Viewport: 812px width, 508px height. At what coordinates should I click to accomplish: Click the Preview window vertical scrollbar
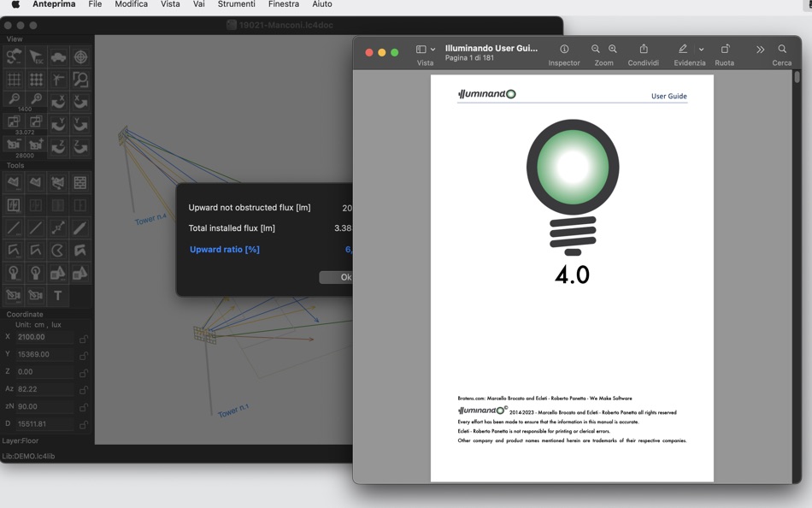pos(797,77)
